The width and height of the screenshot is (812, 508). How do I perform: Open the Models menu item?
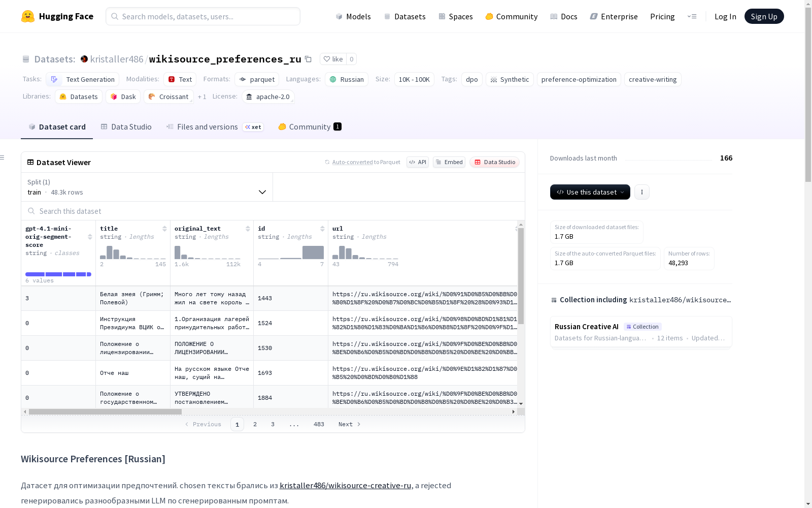tap(353, 16)
